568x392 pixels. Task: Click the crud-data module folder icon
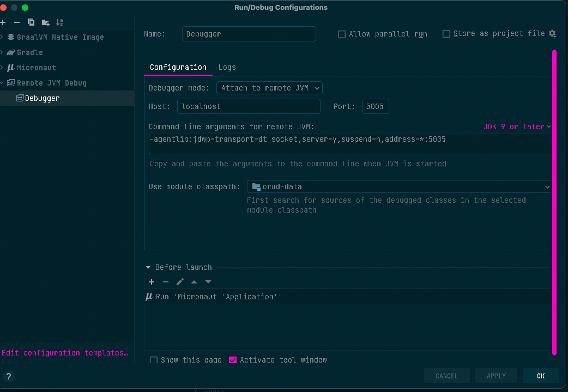[256, 186]
